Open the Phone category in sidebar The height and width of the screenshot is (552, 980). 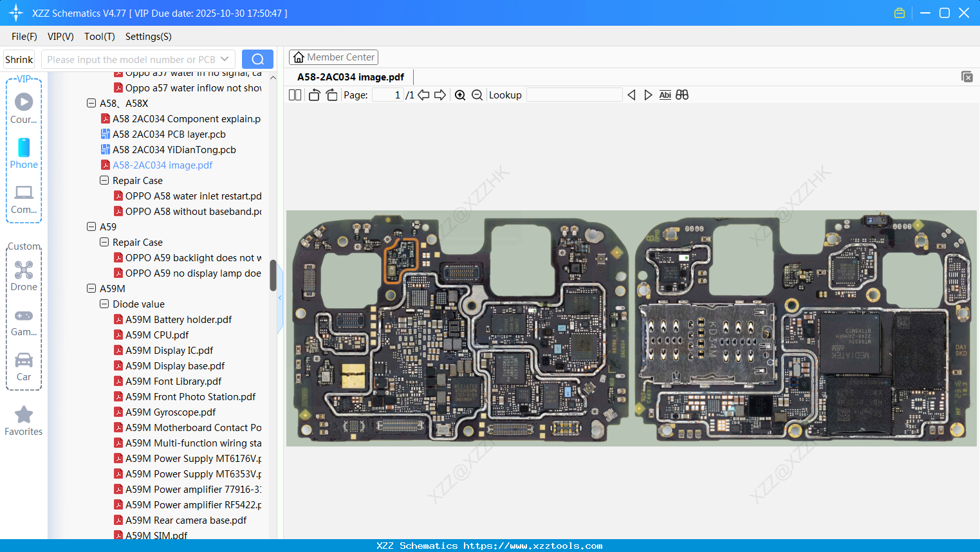click(x=24, y=153)
